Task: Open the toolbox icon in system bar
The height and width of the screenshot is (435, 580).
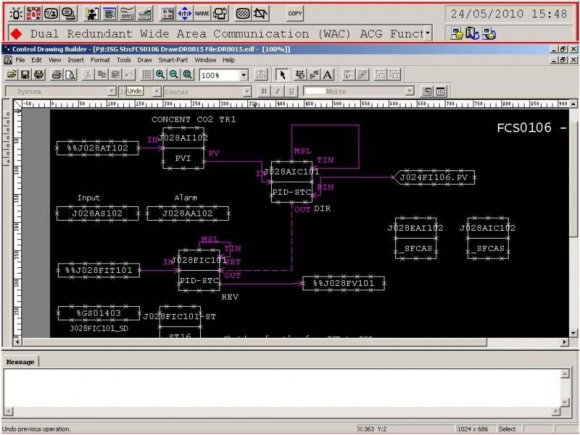Action: coord(167,14)
